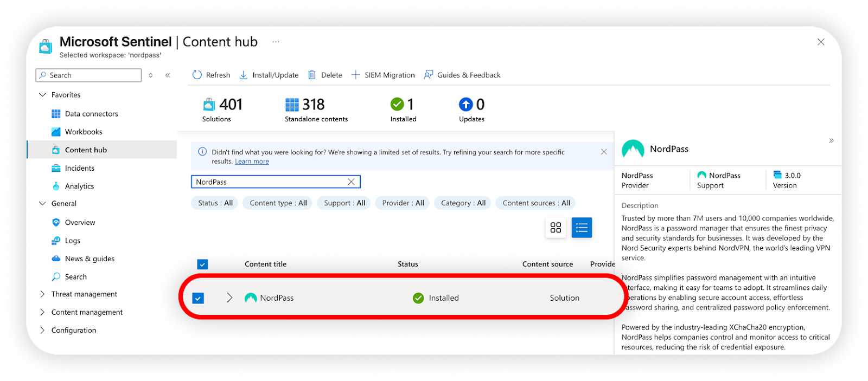Uncheck the NordPass row checkbox
This screenshot has width=868, height=381.
[198, 298]
